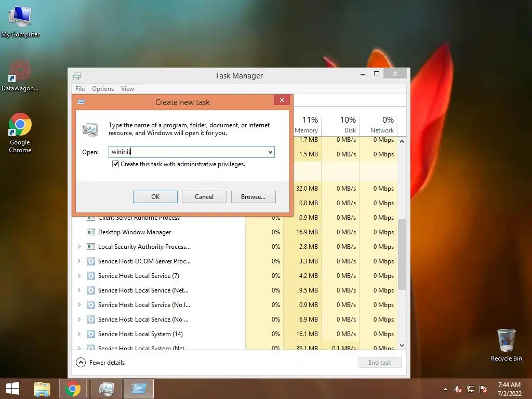
Task: Click the muted volume tray icon
Action: click(458, 389)
